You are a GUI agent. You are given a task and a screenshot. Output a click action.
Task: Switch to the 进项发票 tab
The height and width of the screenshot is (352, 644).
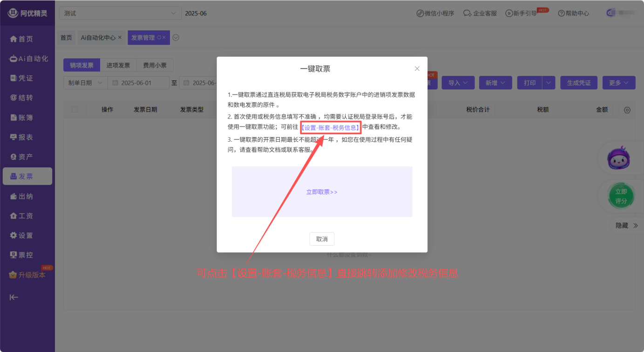tap(118, 65)
